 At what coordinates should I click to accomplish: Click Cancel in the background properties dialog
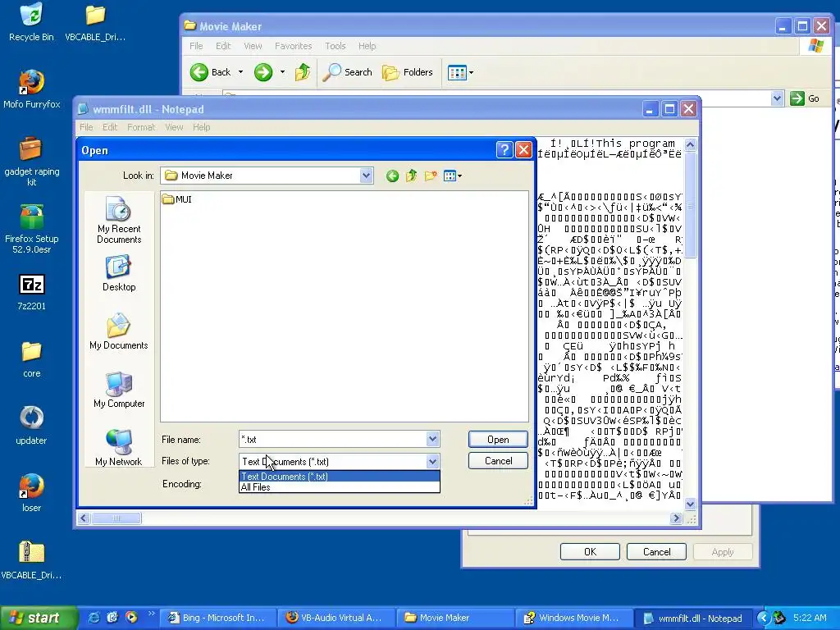click(656, 552)
